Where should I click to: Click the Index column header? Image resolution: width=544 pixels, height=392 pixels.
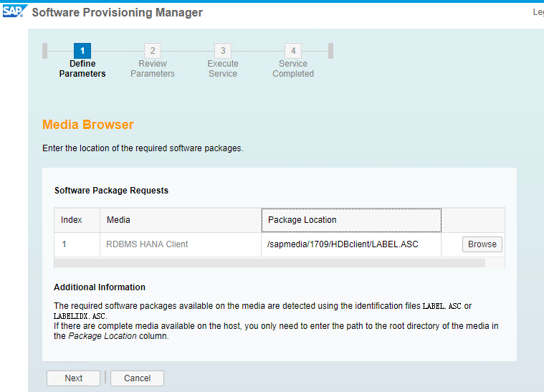point(72,220)
